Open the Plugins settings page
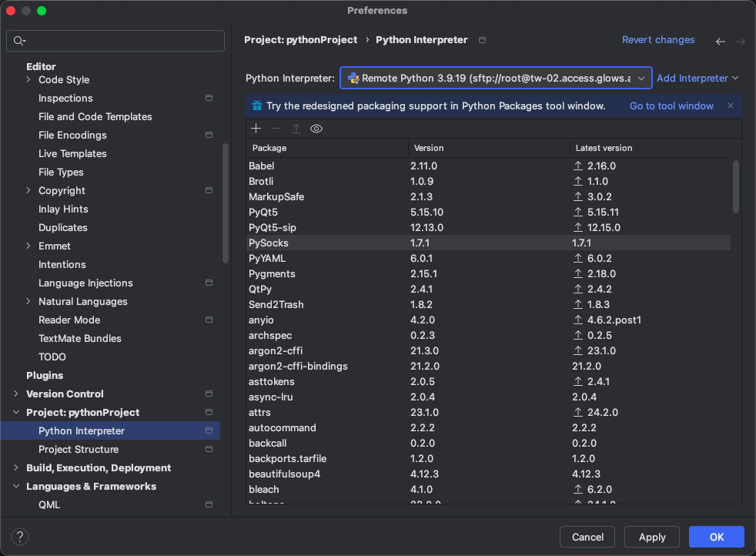Viewport: 756px width, 556px height. pos(45,375)
